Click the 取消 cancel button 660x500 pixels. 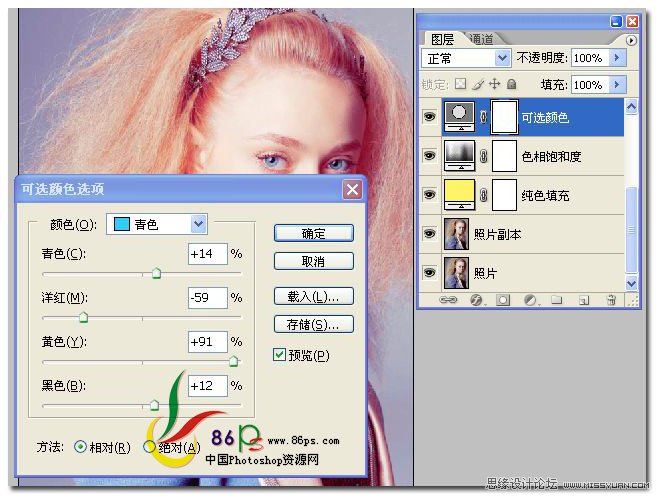pyautogui.click(x=314, y=261)
